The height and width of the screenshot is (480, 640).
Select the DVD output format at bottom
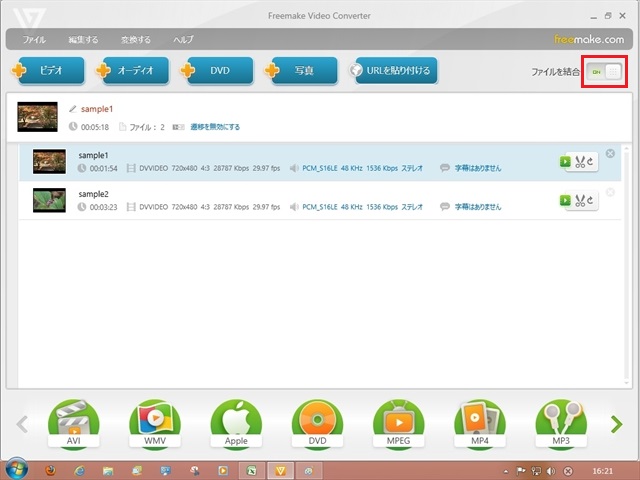click(317, 423)
